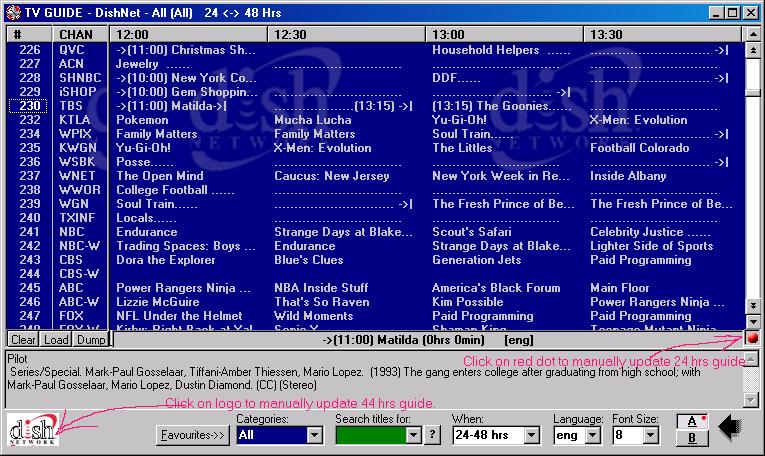
Task: Select The Littles on KWGN
Action: point(462,148)
